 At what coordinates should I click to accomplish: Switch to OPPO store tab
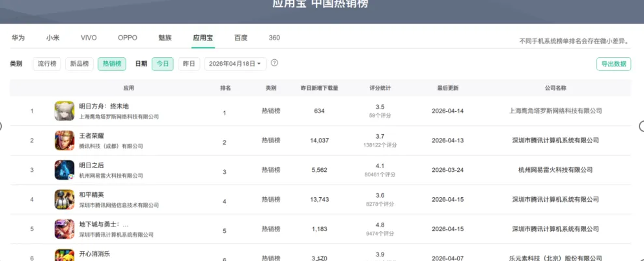pos(128,38)
